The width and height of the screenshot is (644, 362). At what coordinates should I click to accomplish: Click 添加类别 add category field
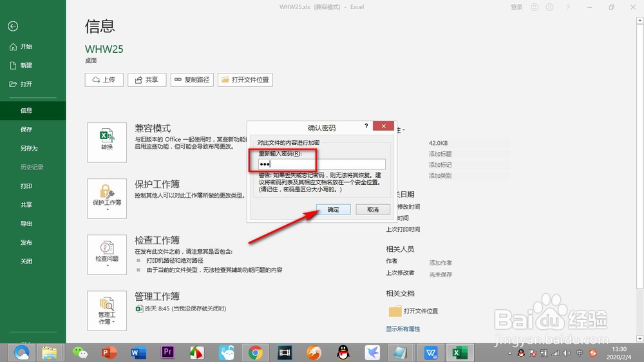click(440, 175)
